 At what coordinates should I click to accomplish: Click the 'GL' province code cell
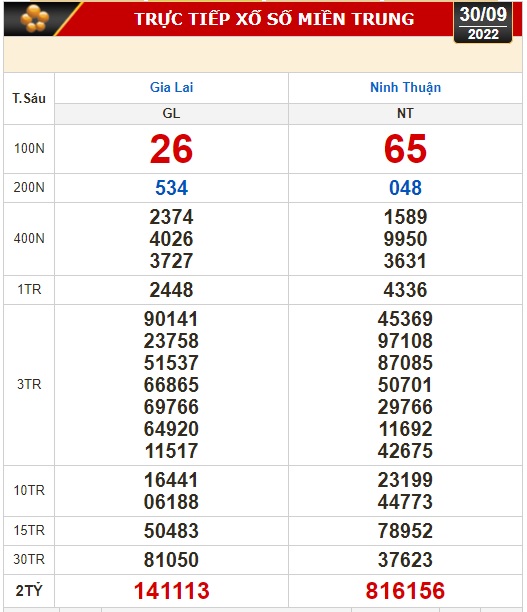pyautogui.click(x=171, y=114)
